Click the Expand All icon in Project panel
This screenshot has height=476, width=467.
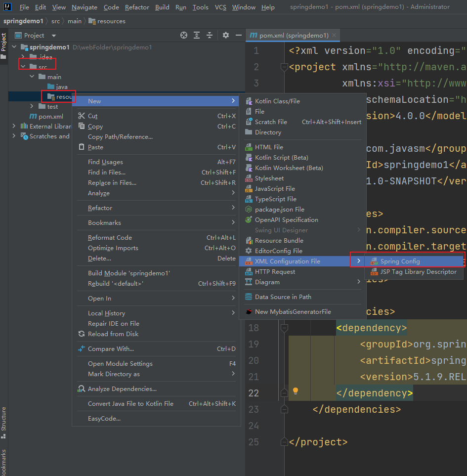point(197,35)
